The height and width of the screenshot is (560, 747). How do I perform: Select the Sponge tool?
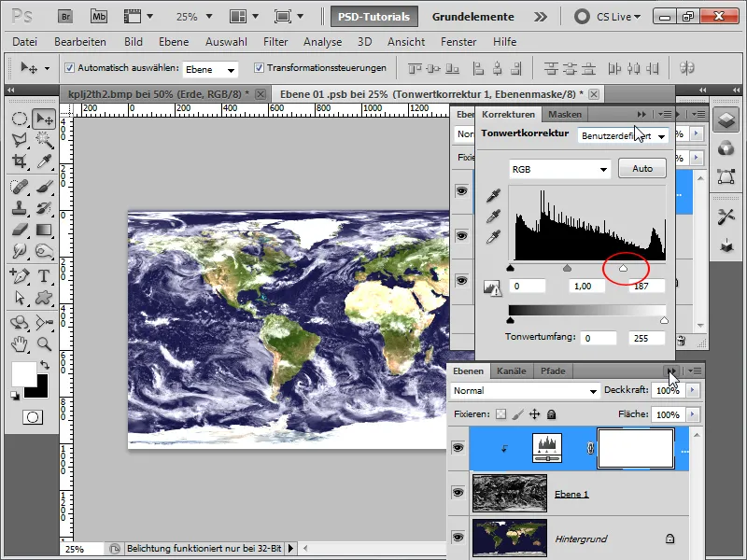click(x=44, y=250)
